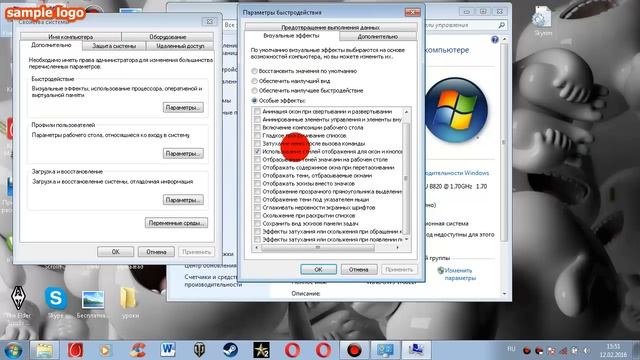This screenshot has height=360, width=640.
Task: Switch to the Предотвращение выполнения данных tab
Action: [x=331, y=27]
